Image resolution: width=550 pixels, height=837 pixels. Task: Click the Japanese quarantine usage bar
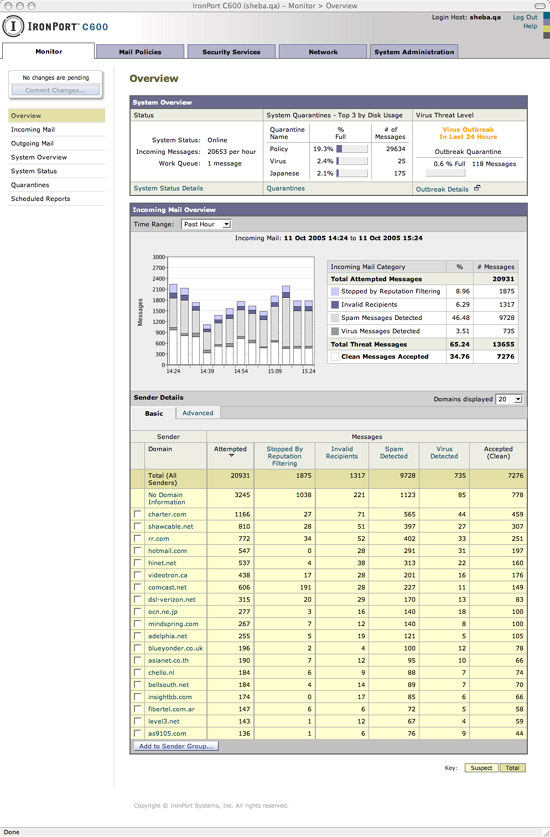point(352,173)
